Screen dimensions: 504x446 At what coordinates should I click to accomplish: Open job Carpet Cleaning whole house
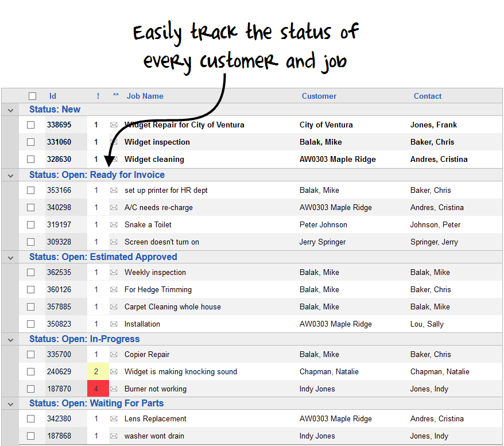pyautogui.click(x=173, y=307)
